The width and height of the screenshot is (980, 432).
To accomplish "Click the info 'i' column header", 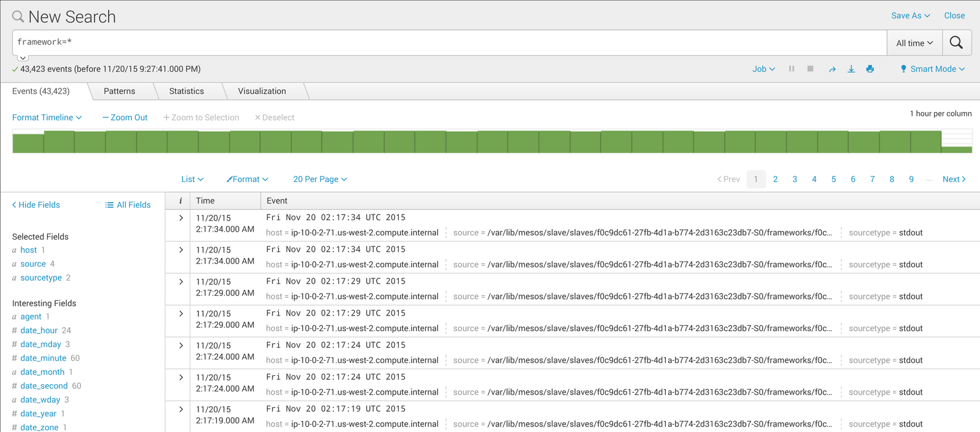I will coord(180,201).
